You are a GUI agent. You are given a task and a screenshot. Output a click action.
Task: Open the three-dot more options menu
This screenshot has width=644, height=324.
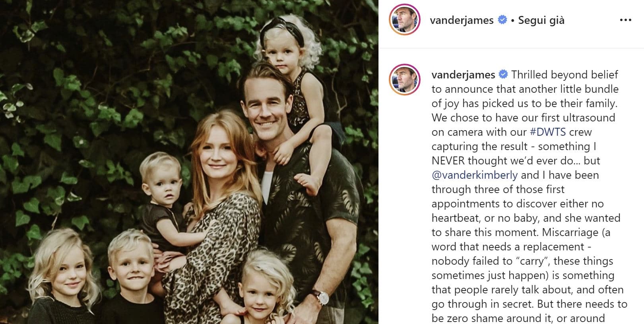point(625,20)
